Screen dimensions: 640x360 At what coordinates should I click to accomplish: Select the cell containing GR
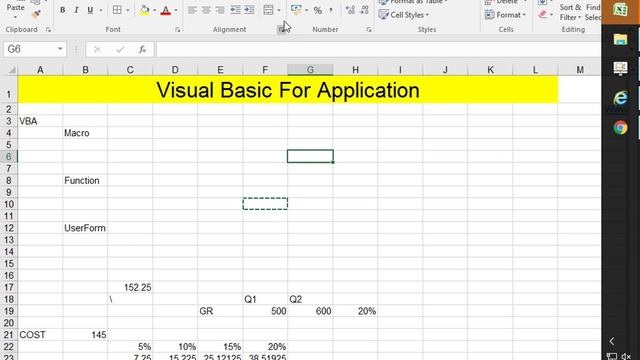click(220, 311)
